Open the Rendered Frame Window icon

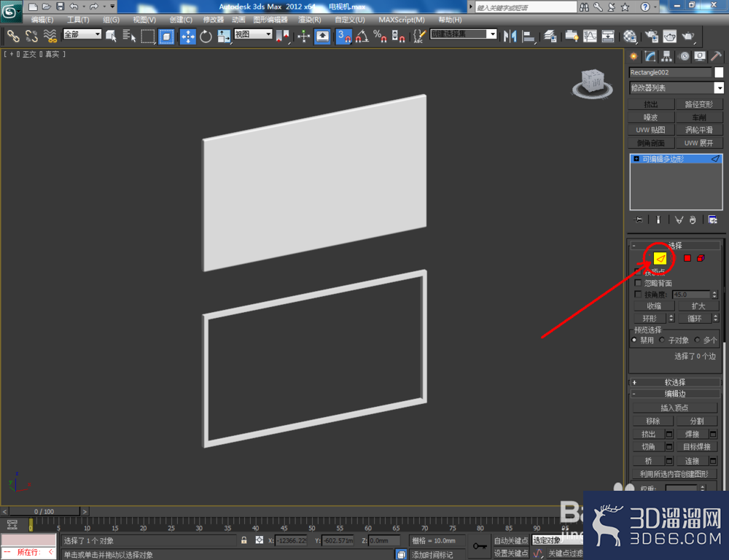pyautogui.click(x=669, y=36)
